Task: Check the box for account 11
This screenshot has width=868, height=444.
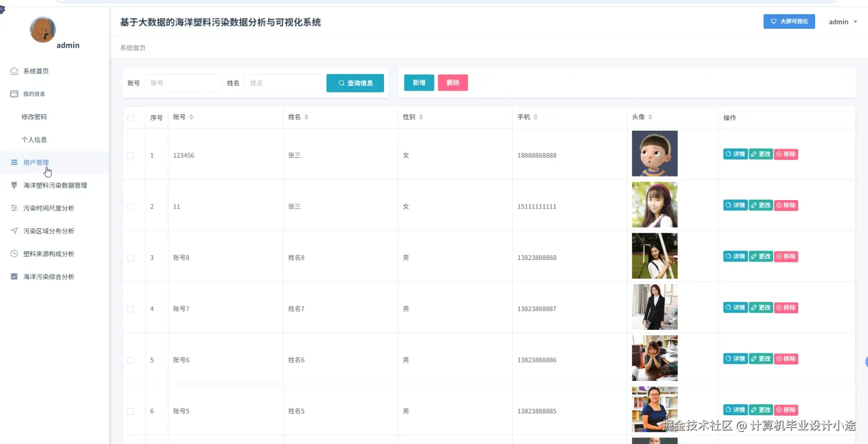Action: [131, 207]
